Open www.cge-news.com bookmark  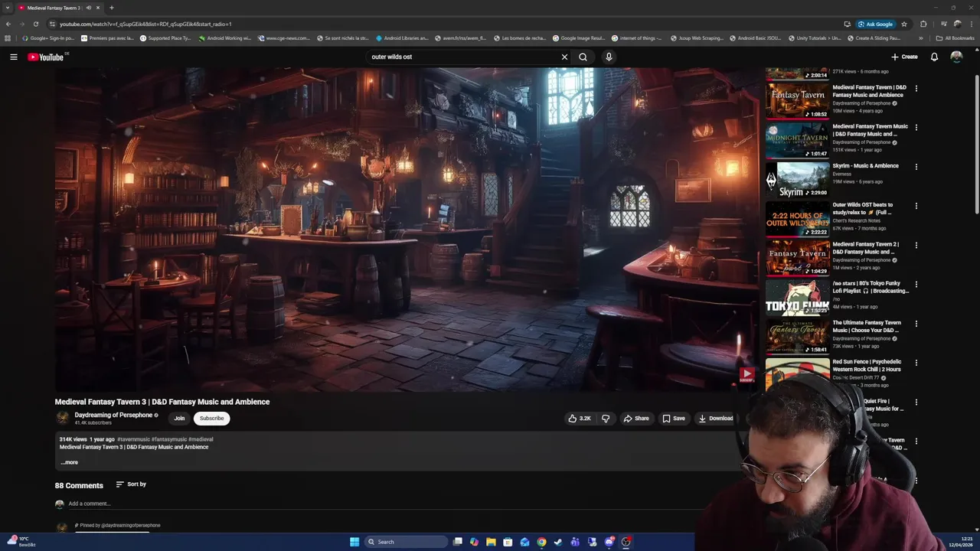[x=284, y=37]
